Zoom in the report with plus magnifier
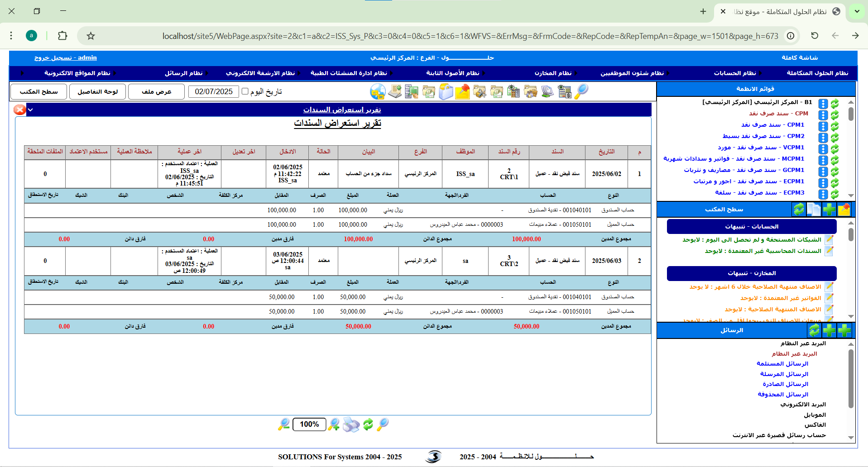868x467 pixels. tap(334, 424)
